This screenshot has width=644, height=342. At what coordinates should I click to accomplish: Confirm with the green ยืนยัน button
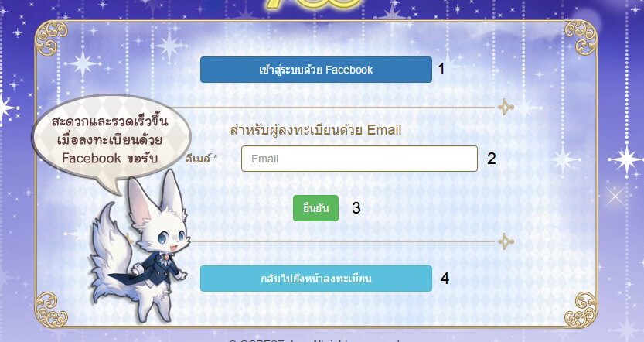tap(315, 208)
